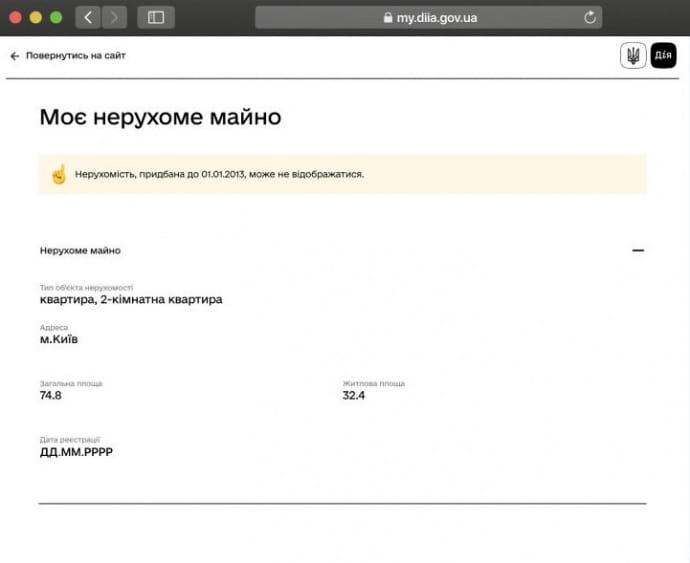This screenshot has width=690, height=563.
Task: Click the registration date ДД.ММ.РРРР
Action: pyautogui.click(x=76, y=452)
